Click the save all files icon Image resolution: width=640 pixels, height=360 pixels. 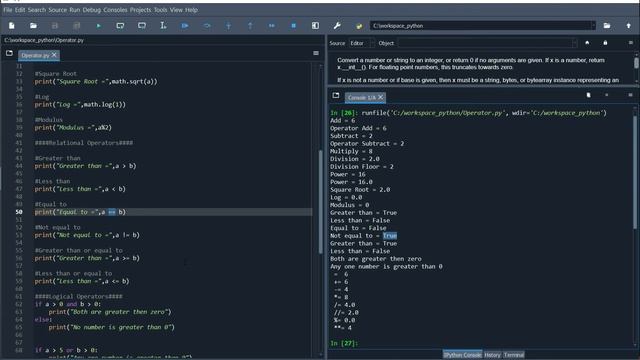[x=76, y=26]
